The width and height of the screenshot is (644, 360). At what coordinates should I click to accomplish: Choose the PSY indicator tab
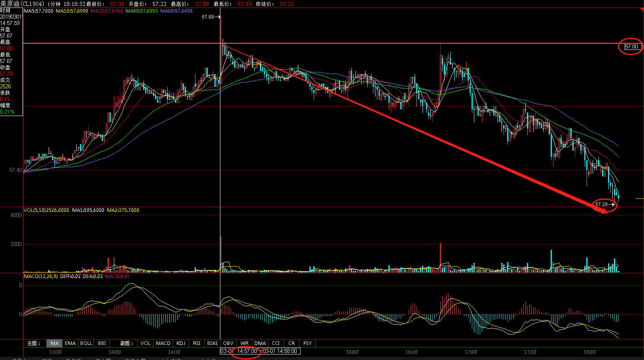click(x=307, y=343)
